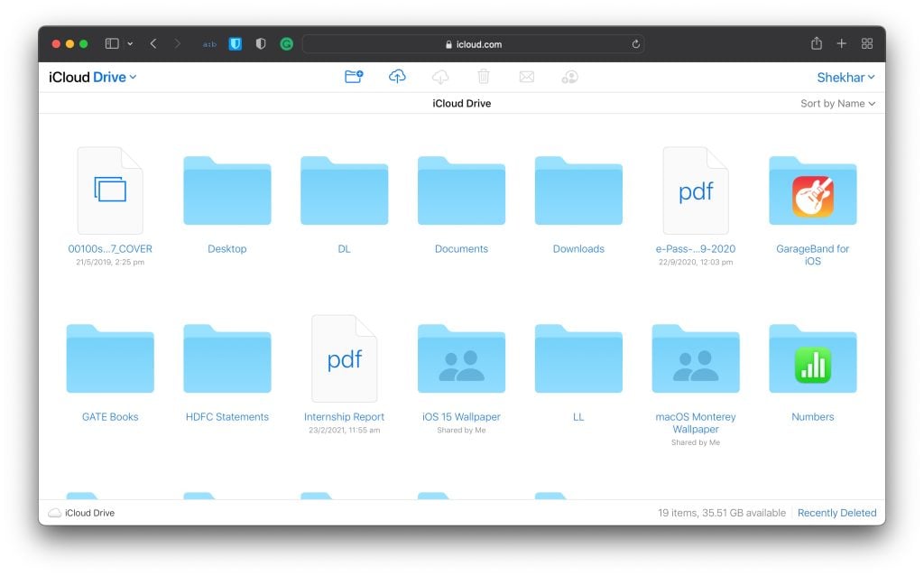Reload the page with refresh icon
The height and width of the screenshot is (576, 924).
pos(636,44)
